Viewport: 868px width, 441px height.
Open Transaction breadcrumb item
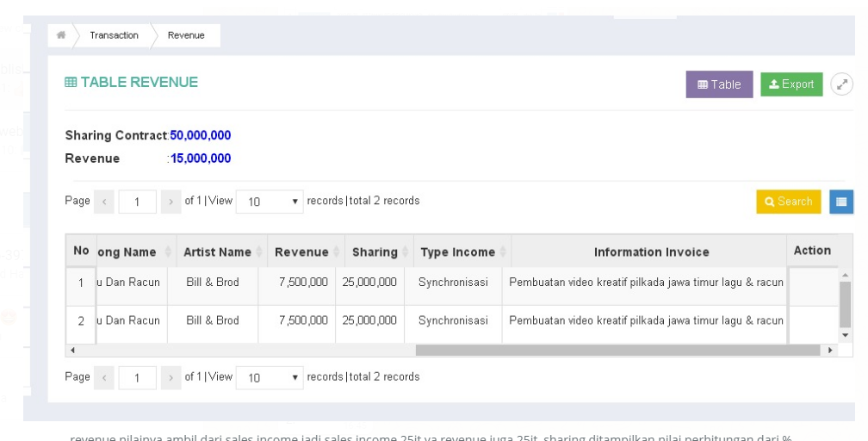point(114,35)
